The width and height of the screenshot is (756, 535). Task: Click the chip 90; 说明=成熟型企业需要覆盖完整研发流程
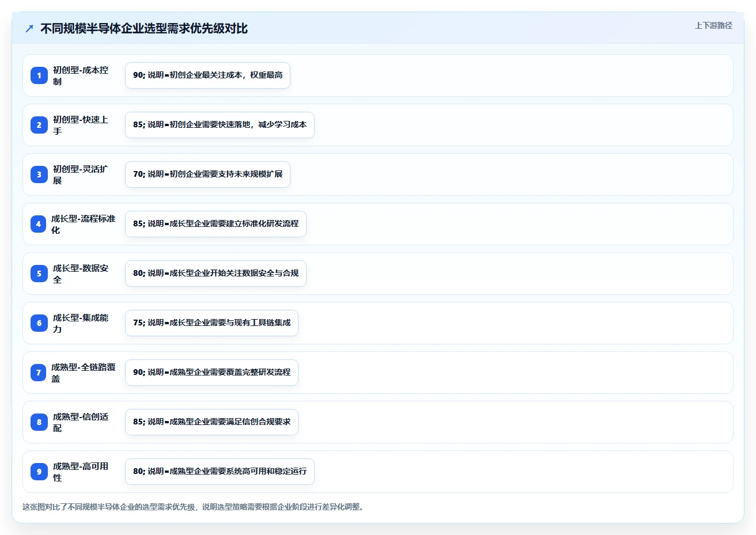(x=211, y=373)
